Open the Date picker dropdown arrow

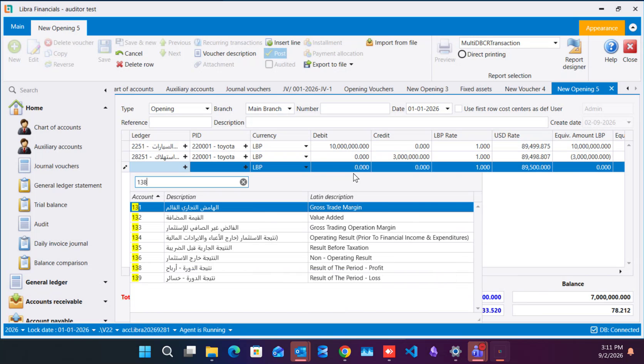coord(447,109)
